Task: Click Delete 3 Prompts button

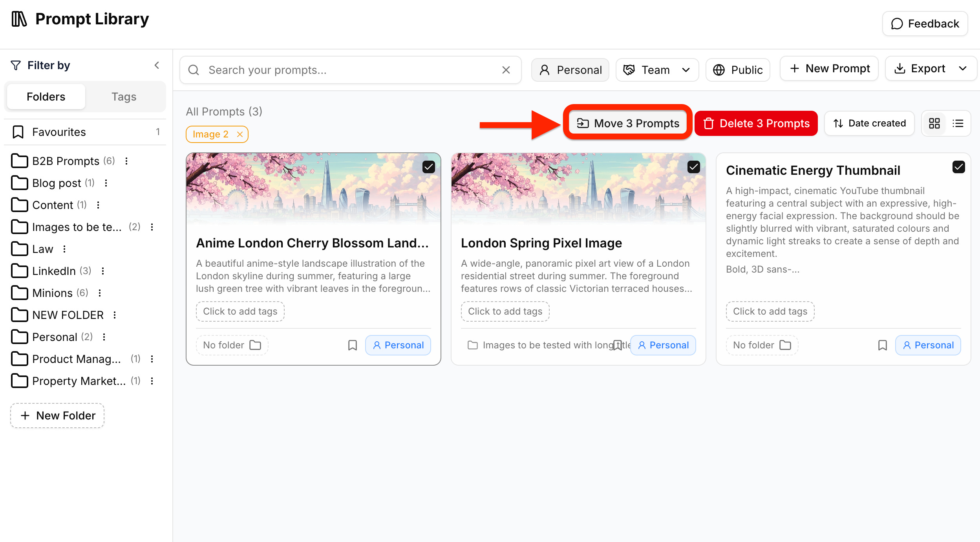Action: tap(756, 123)
